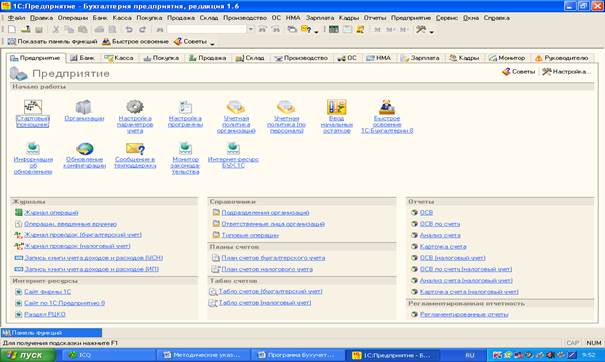The height and width of the screenshot is (362, 605).
Task: Click the пуск Start button
Action: [x=28, y=355]
